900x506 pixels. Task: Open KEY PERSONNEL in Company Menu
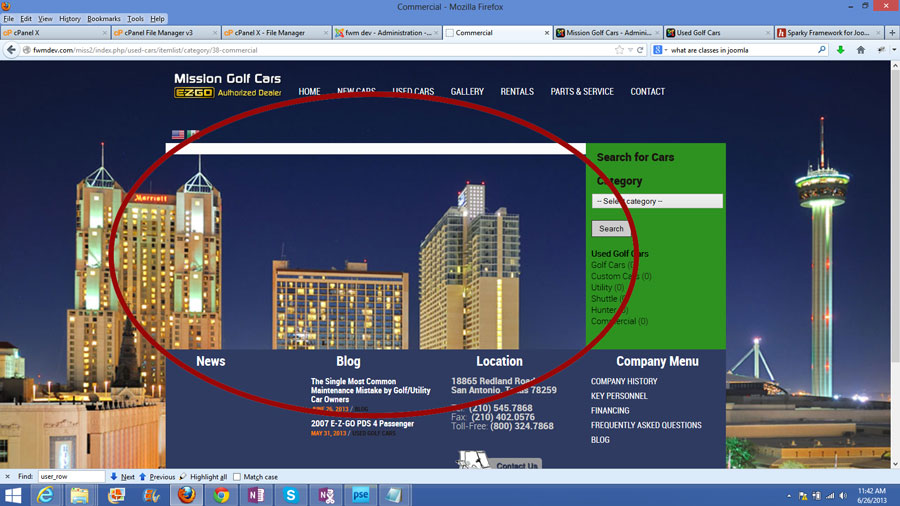coord(619,396)
